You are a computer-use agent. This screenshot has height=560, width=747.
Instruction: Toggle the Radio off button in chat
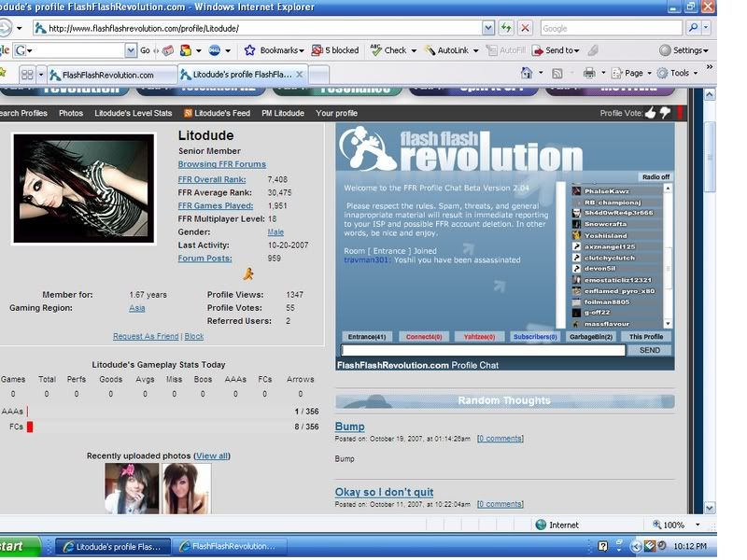pos(655,176)
